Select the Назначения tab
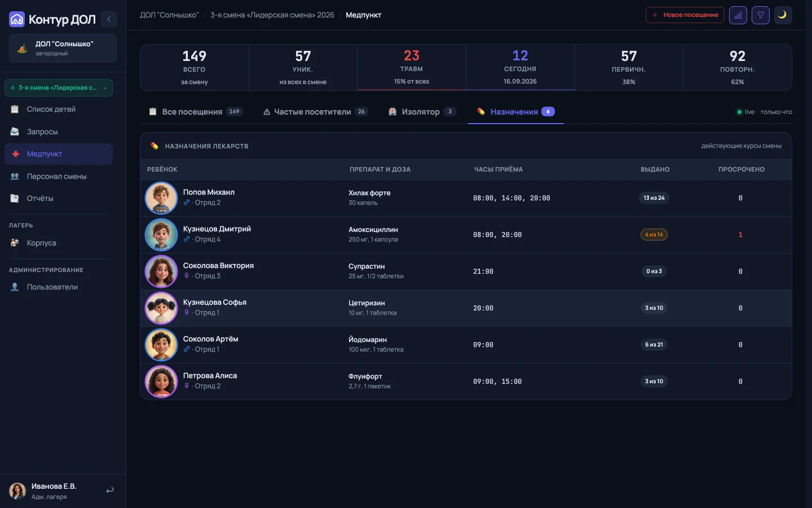812x508 pixels. point(516,112)
